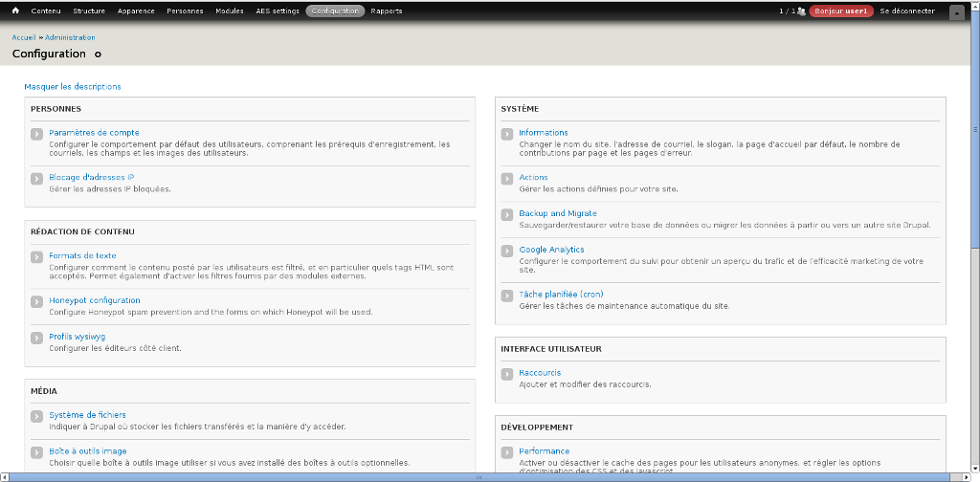Screen dimensions: 980x482
Task: Click arrow icon beside Backup and Migrate
Action: point(507,215)
